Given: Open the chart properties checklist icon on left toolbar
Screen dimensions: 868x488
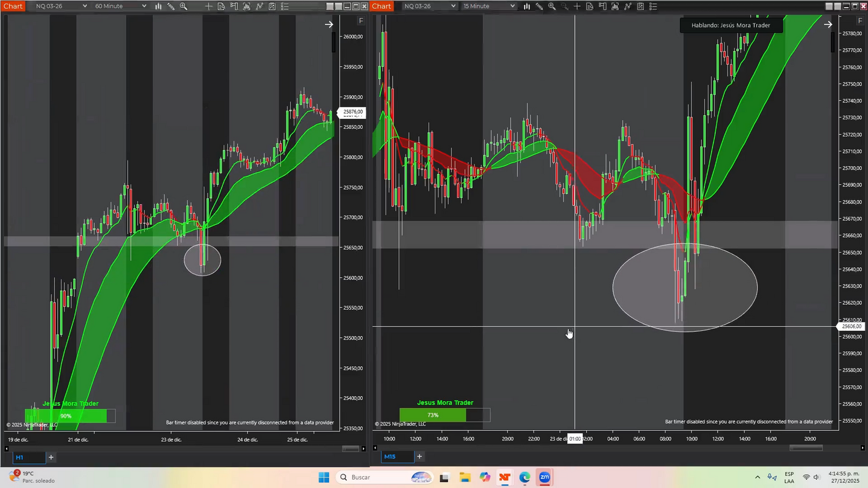Looking at the screenshot, I should coord(284,6).
